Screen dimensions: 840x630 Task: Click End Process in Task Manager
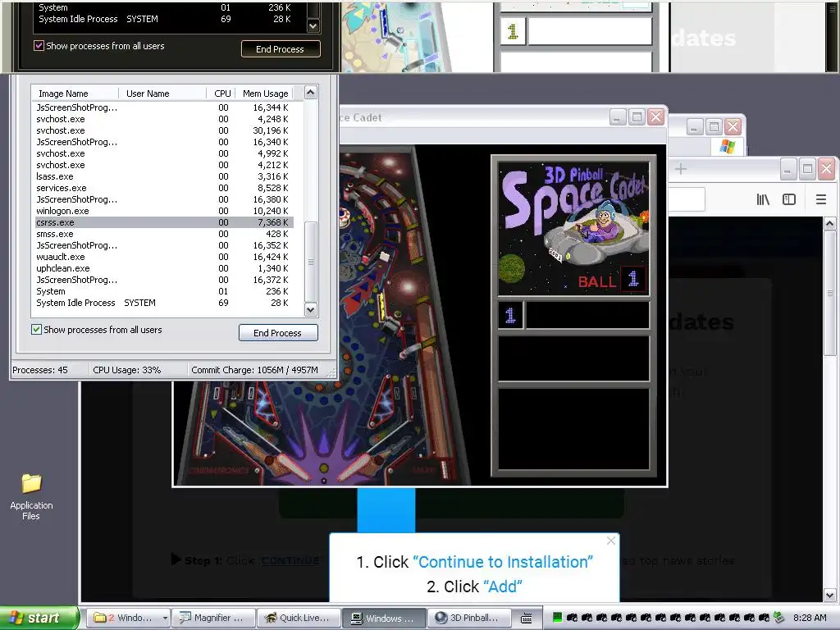coord(278,333)
